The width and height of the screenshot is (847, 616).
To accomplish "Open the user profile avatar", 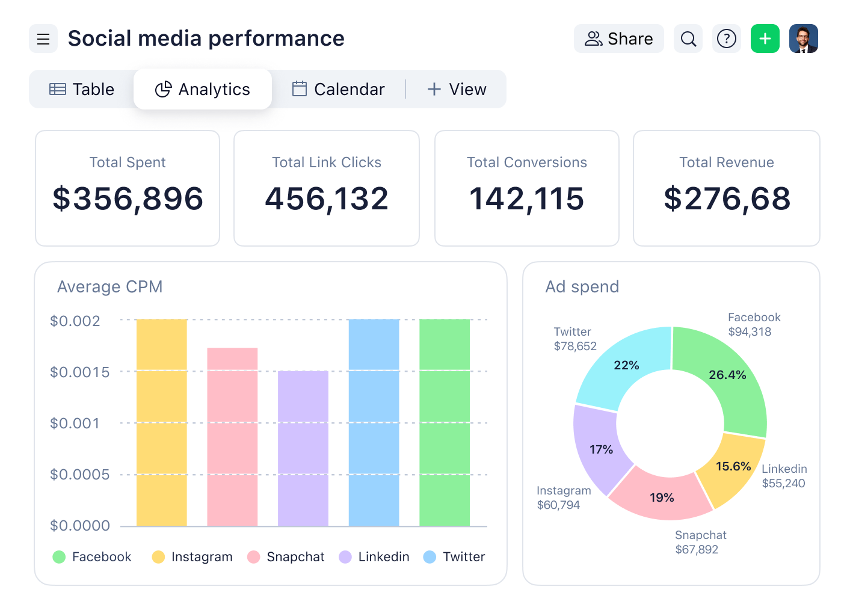I will [x=804, y=39].
